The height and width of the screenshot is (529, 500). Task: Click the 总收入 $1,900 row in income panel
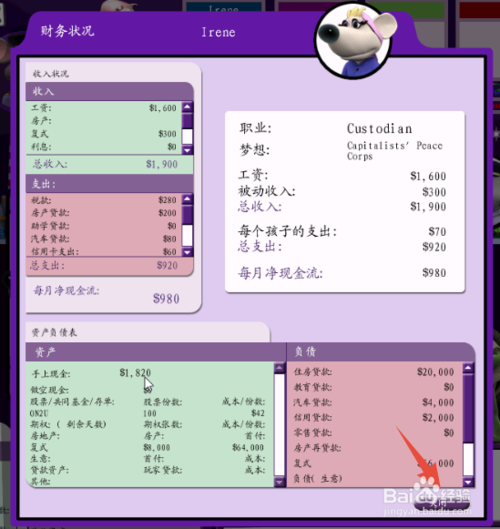(x=110, y=164)
